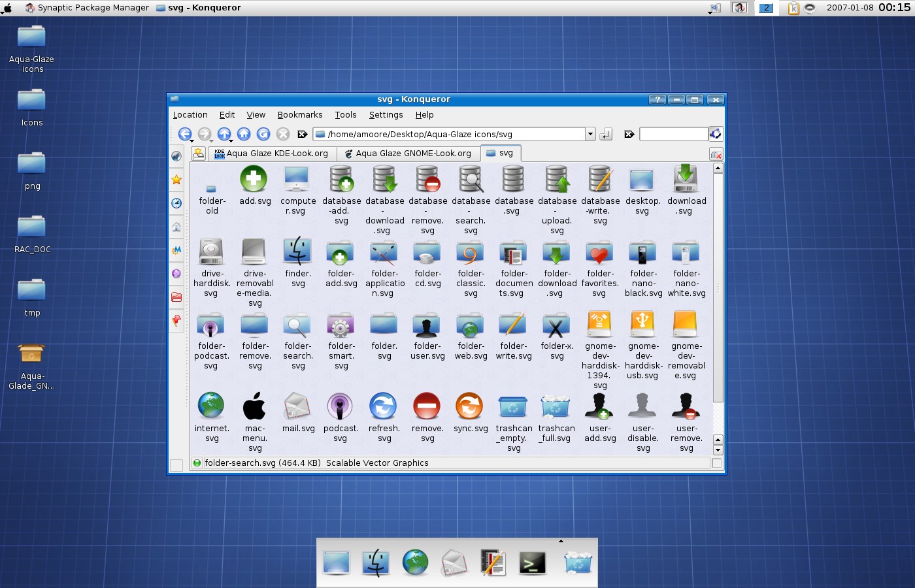Open the Help menu

coord(424,114)
